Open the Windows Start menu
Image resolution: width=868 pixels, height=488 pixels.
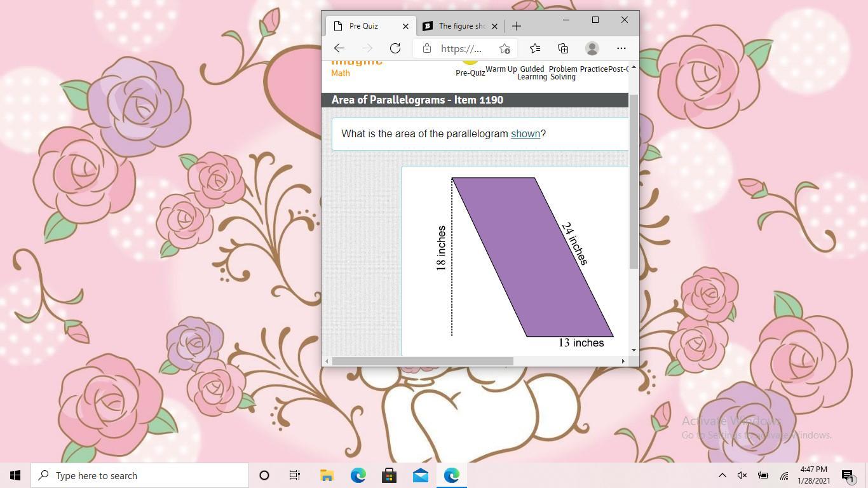[15, 475]
